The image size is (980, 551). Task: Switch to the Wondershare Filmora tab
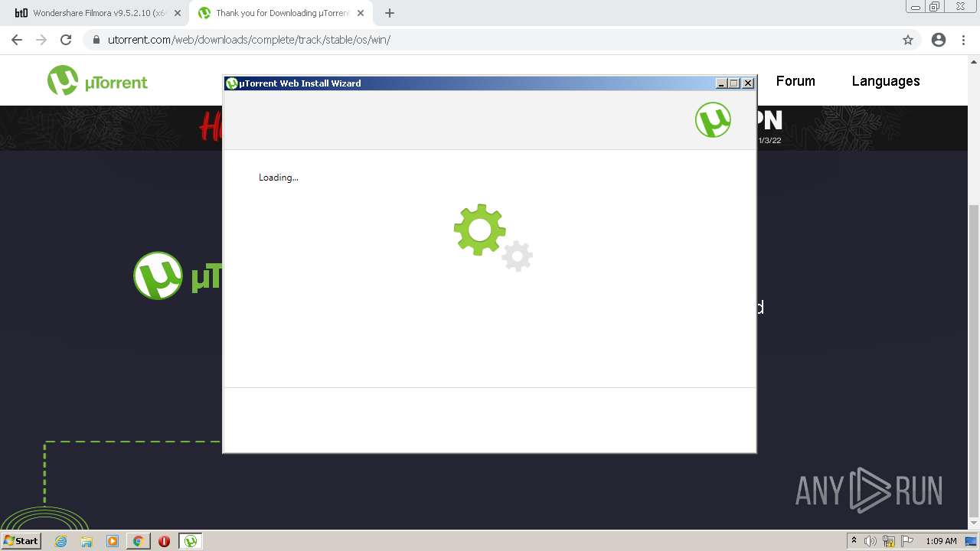point(96,13)
